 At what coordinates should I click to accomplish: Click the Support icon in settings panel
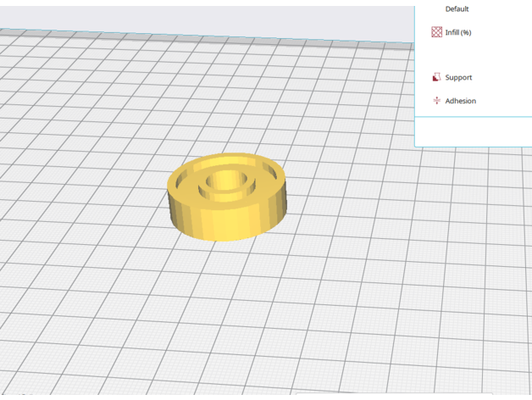tap(437, 77)
